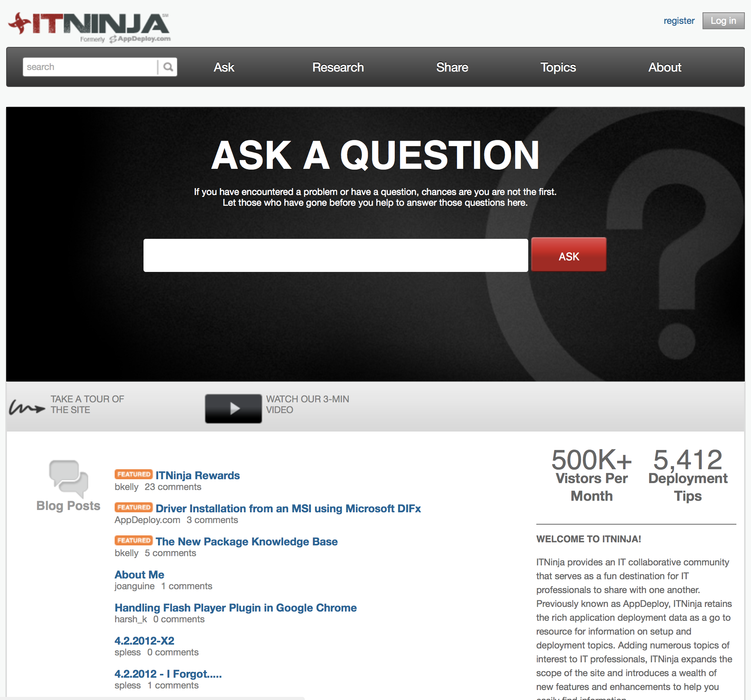
Task: Click the register link
Action: 679,21
